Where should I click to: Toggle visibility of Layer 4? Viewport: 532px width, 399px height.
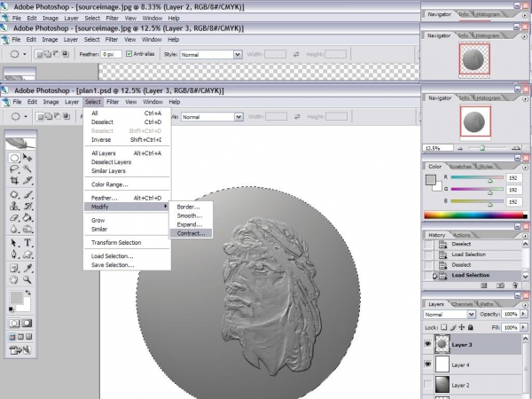pos(428,364)
